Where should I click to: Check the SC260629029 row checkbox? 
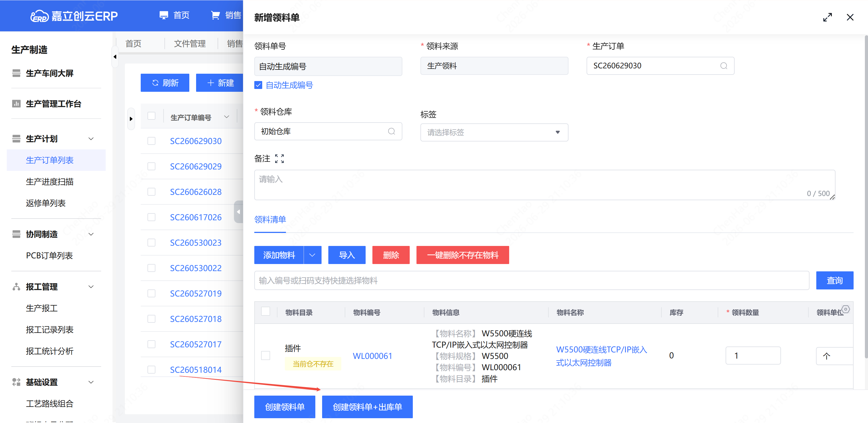pyautogui.click(x=152, y=166)
